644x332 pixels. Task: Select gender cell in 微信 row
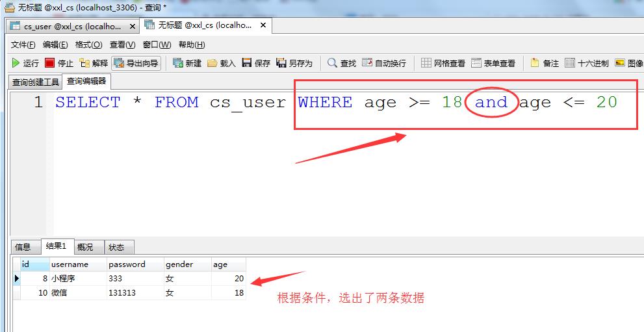(x=188, y=292)
